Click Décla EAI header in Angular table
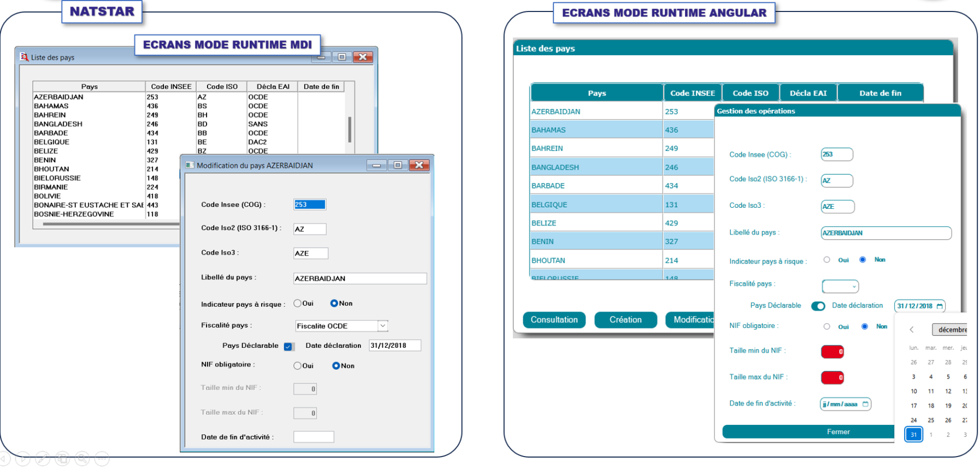This screenshot has height=468, width=980. [808, 93]
